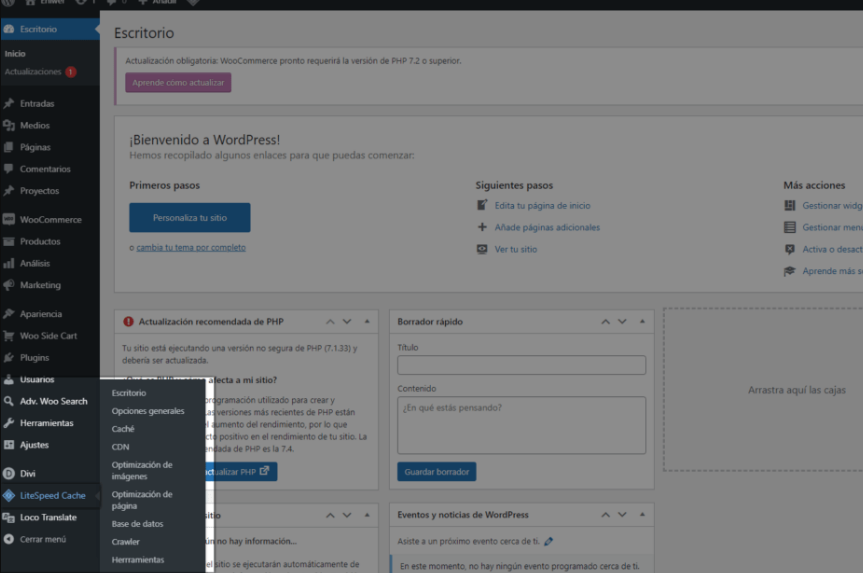This screenshot has height=573, width=863.
Task: Click the Divi circle icon in sidebar
Action: click(9, 473)
